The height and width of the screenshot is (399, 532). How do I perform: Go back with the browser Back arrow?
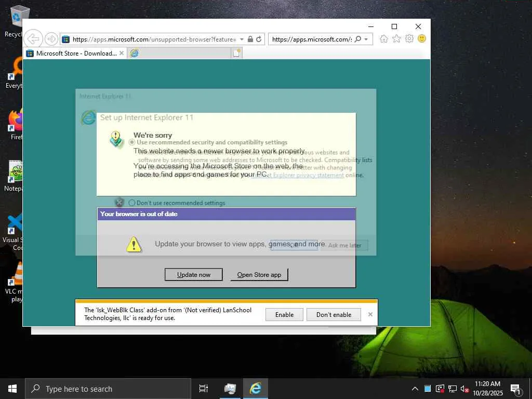pos(33,39)
